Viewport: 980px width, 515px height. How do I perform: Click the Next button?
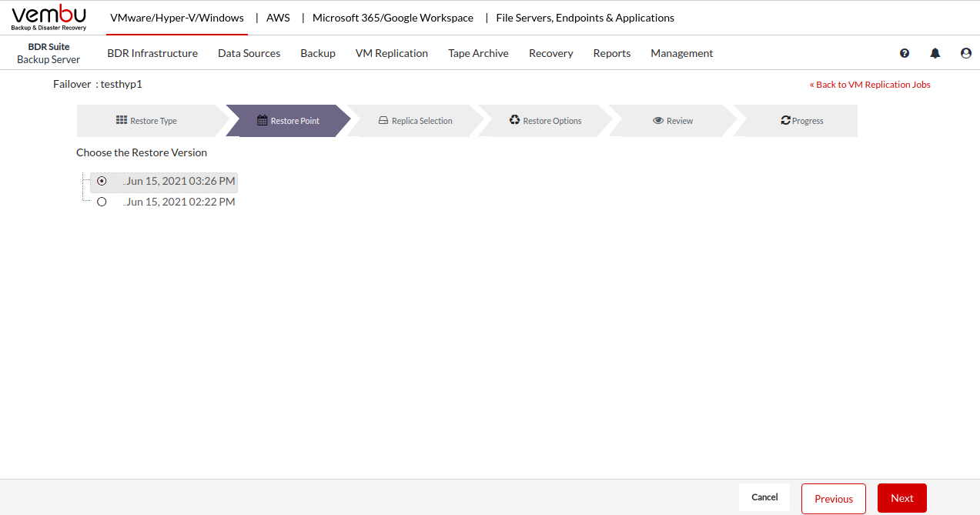click(901, 498)
